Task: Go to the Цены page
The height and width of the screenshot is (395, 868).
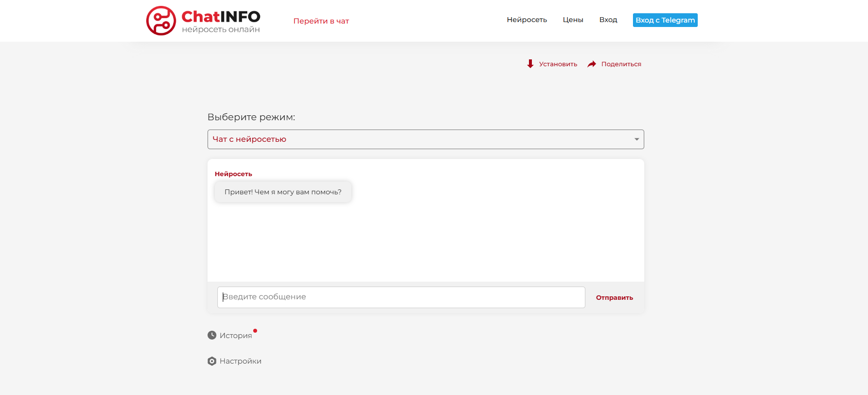Action: pos(573,20)
